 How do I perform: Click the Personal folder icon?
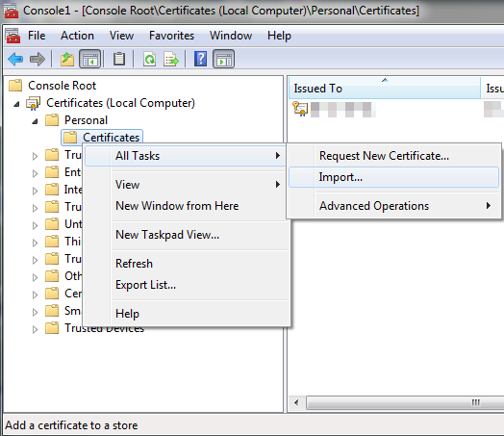pyautogui.click(x=52, y=120)
